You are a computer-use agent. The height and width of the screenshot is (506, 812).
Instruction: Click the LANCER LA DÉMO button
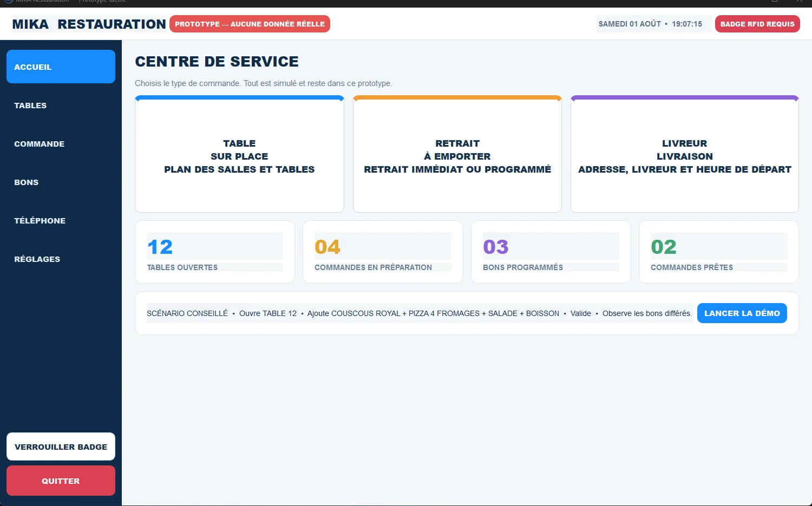click(x=742, y=313)
